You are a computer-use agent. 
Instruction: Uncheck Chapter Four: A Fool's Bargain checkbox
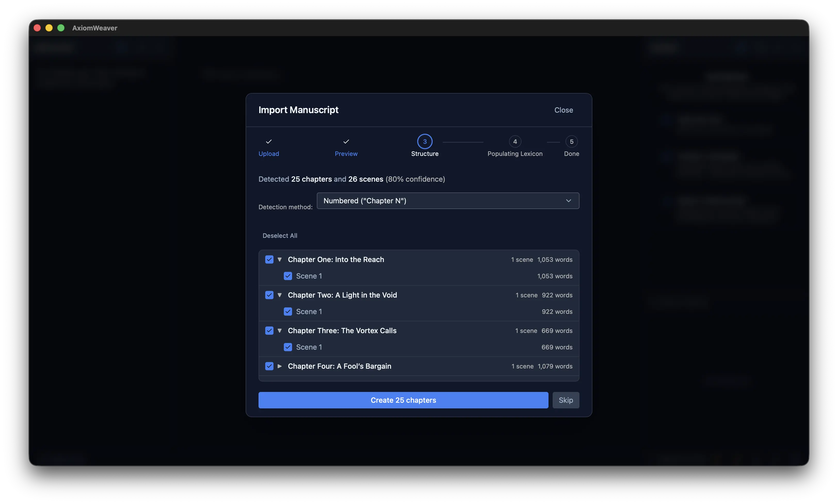click(x=269, y=366)
